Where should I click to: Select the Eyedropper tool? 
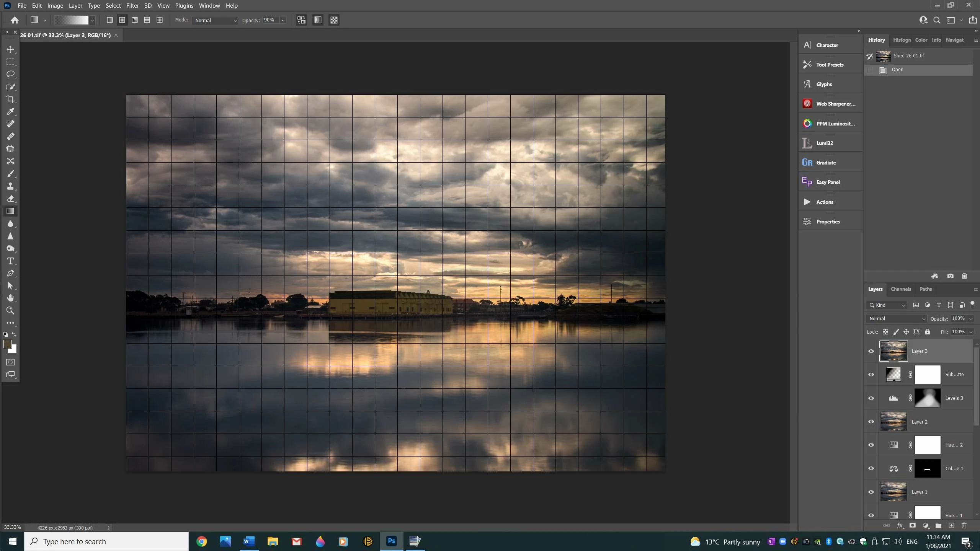(10, 112)
